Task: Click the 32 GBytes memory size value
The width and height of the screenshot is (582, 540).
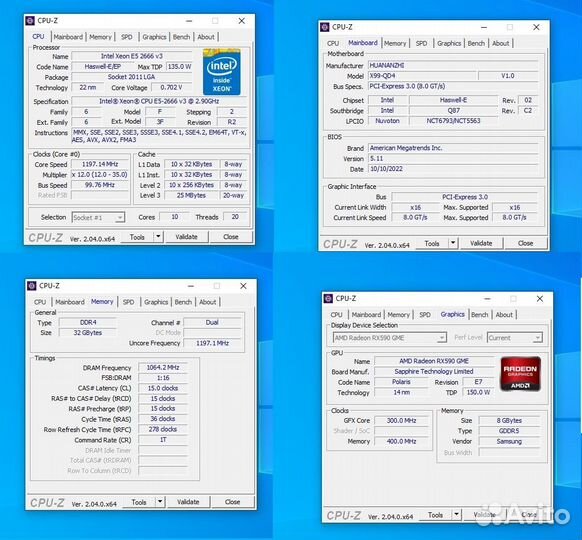Action: coord(88,333)
